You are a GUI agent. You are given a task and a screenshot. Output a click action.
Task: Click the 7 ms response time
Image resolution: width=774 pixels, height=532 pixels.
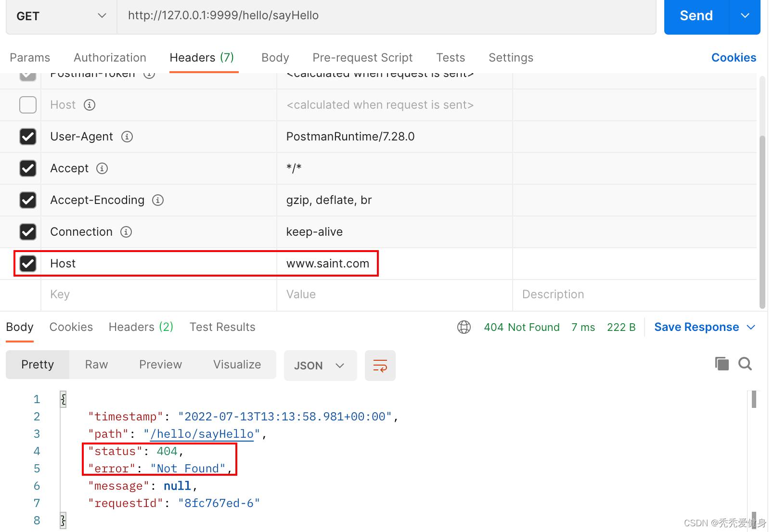tap(583, 327)
